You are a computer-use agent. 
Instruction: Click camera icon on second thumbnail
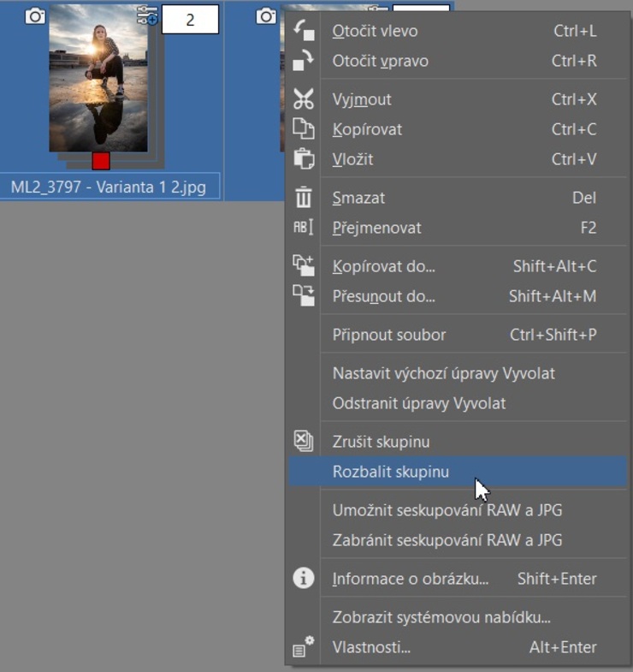(x=266, y=17)
